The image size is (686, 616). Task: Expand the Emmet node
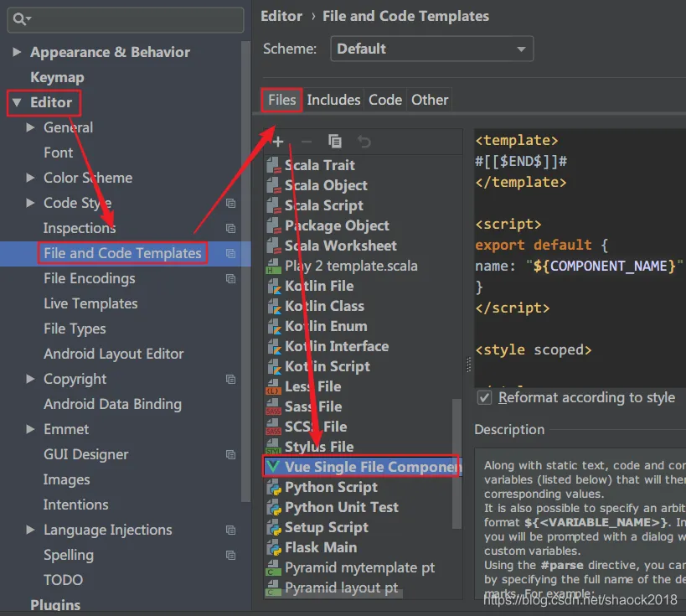point(30,429)
